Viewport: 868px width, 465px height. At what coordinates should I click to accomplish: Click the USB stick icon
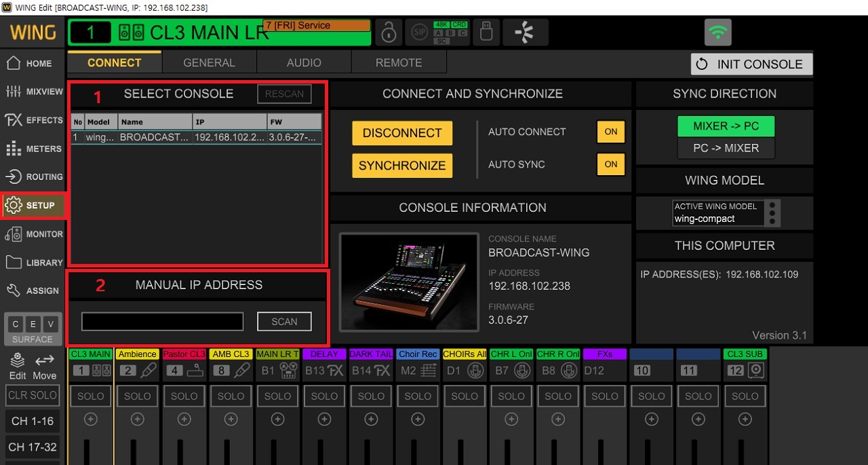coord(486,33)
